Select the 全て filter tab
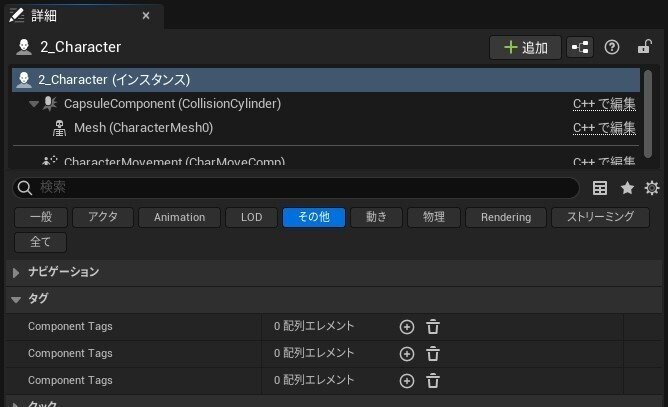Viewport: 668px width, 407px height. (x=41, y=242)
